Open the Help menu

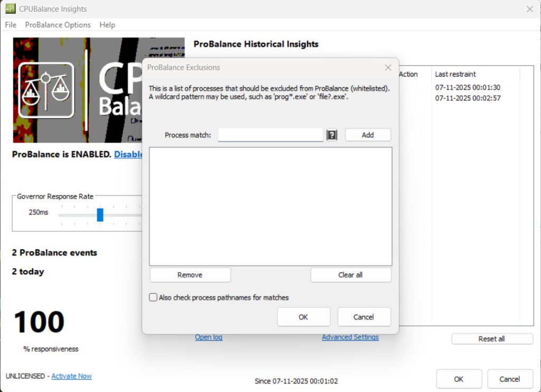pos(107,25)
